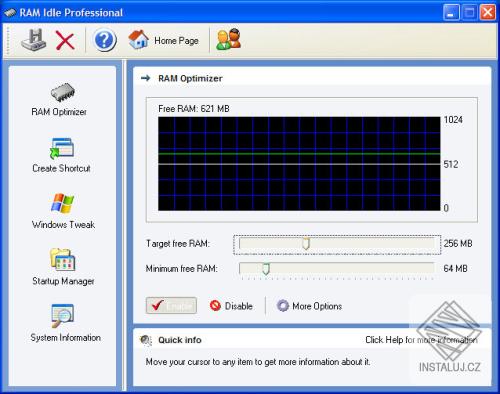
Task: Click the RAM chip icon in title bar
Action: tap(10, 13)
